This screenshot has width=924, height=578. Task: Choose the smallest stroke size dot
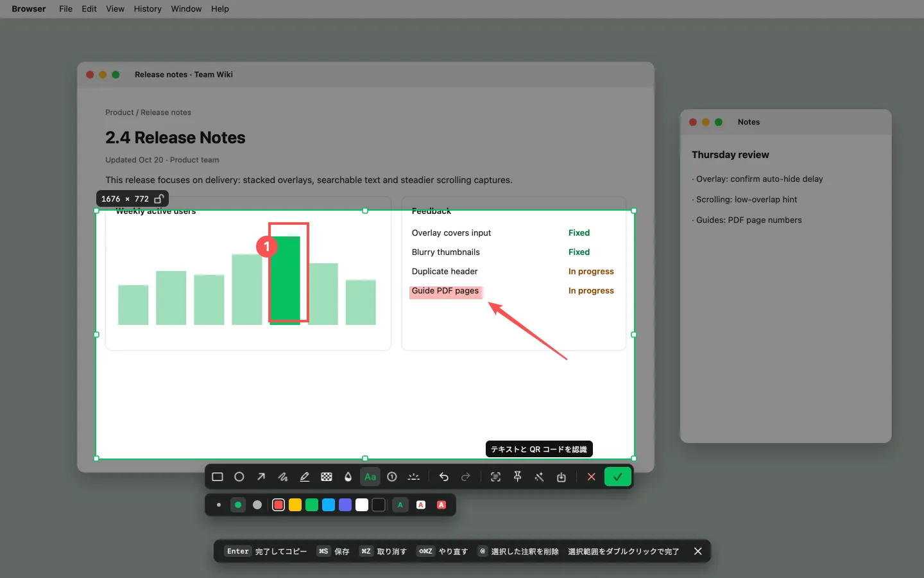219,505
